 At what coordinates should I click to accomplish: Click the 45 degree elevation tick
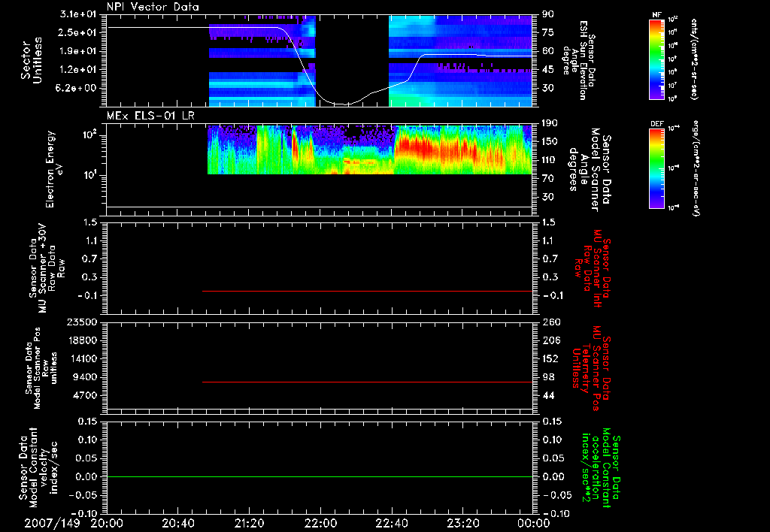(548, 70)
